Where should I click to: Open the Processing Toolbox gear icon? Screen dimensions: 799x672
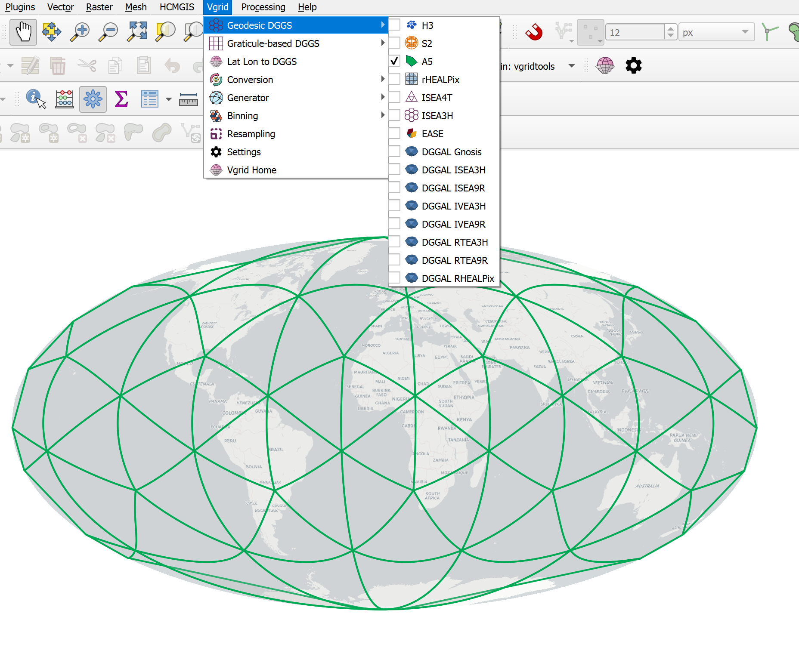coord(93,99)
